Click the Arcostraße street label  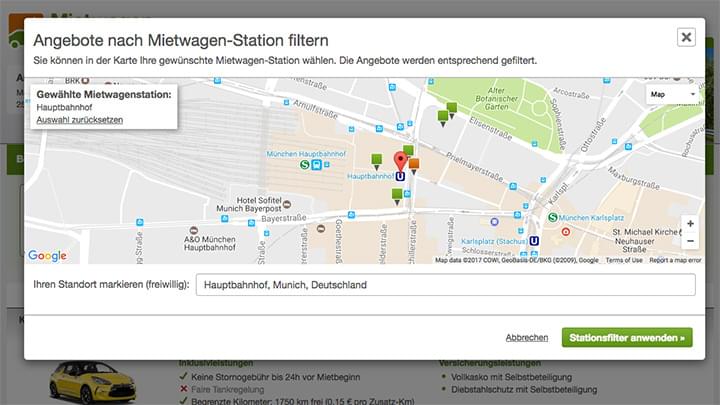pyautogui.click(x=571, y=93)
